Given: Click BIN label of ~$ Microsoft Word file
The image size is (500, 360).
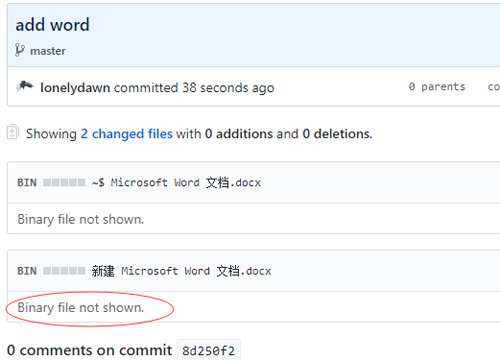Looking at the screenshot, I should tap(27, 183).
